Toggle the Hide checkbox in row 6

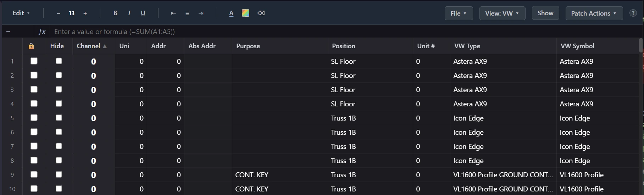(59, 132)
